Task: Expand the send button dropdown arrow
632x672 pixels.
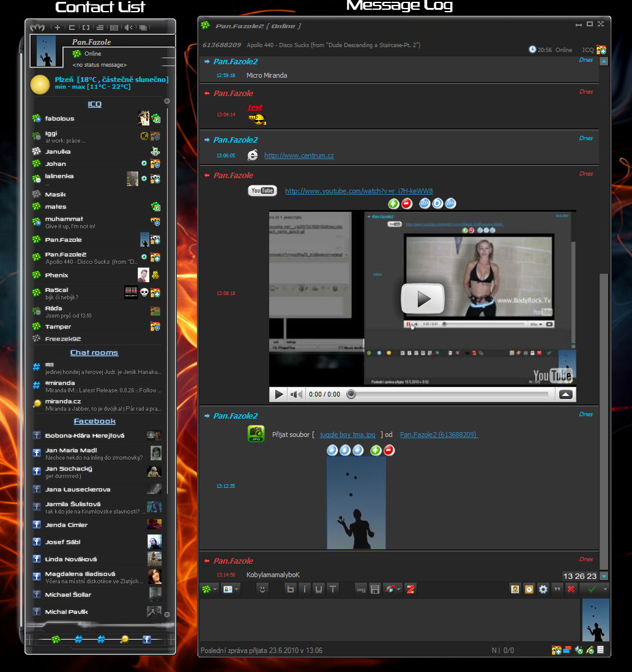Action: 606,589
